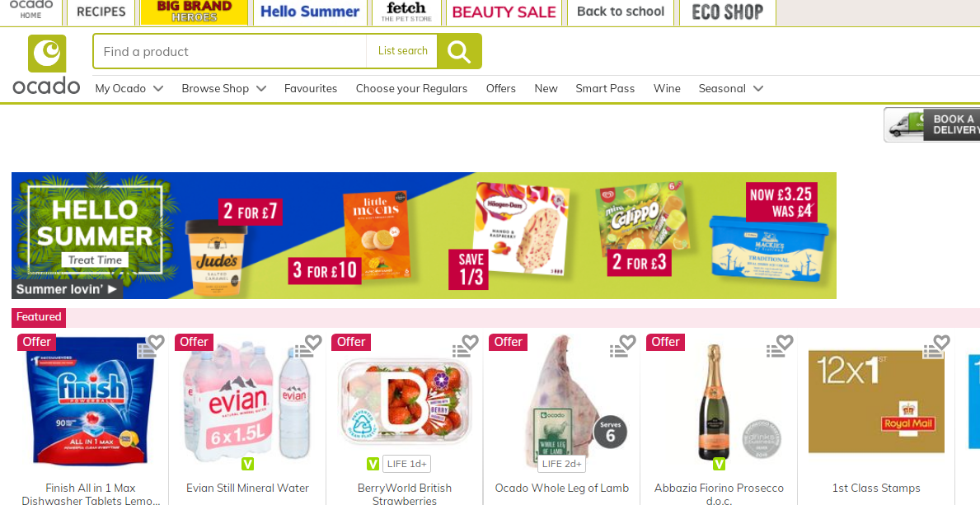Switch to the Eco Shop tab
Viewport: 980px width, 505px height.
tap(728, 12)
